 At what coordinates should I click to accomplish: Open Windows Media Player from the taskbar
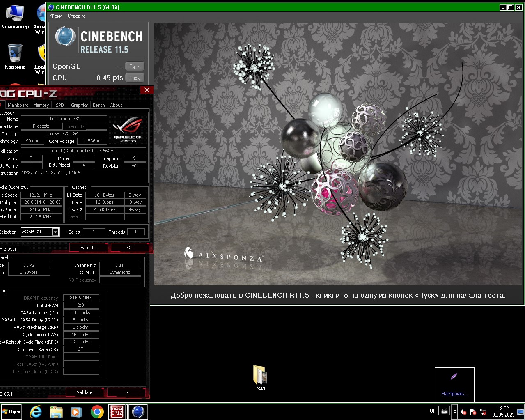76,411
